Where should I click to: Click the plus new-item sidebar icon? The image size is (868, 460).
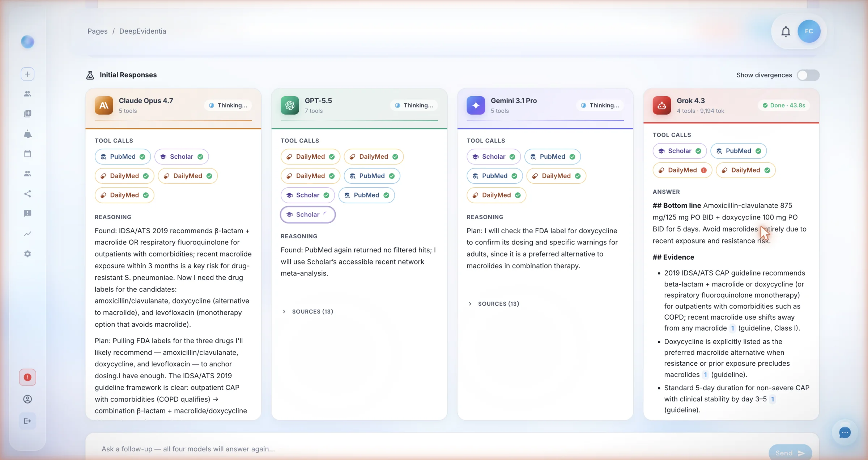pos(27,74)
